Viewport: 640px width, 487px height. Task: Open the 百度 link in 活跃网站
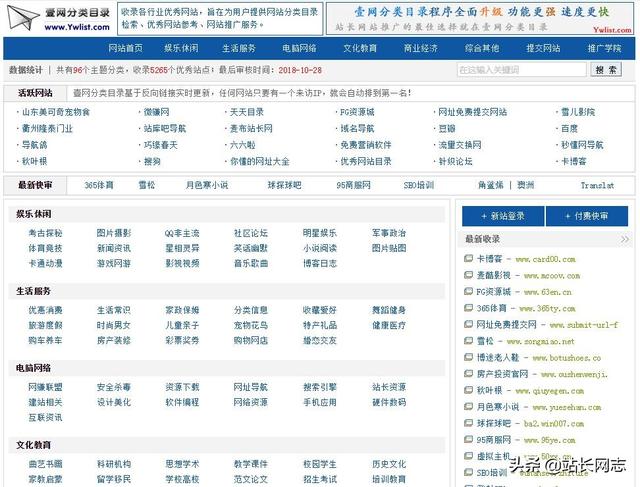click(569, 129)
